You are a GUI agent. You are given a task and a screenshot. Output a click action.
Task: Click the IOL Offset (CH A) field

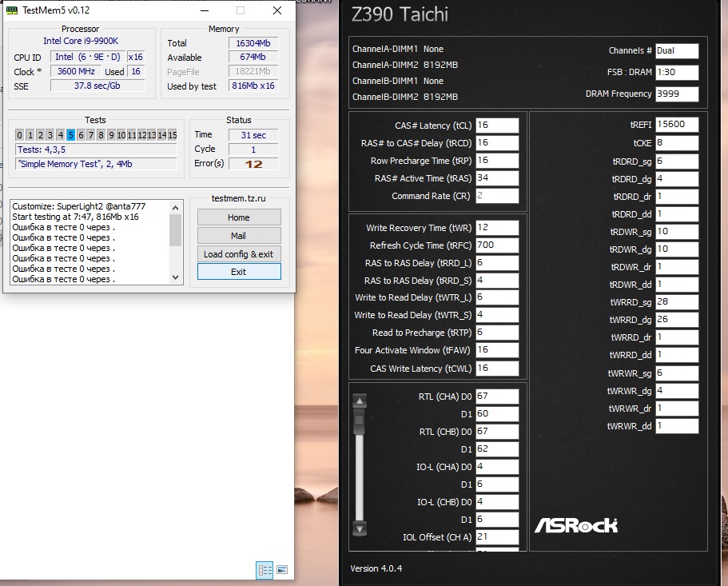pos(497,537)
